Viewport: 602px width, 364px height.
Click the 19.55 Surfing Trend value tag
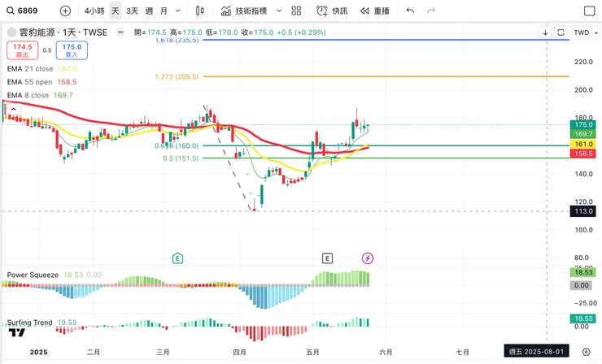click(583, 318)
